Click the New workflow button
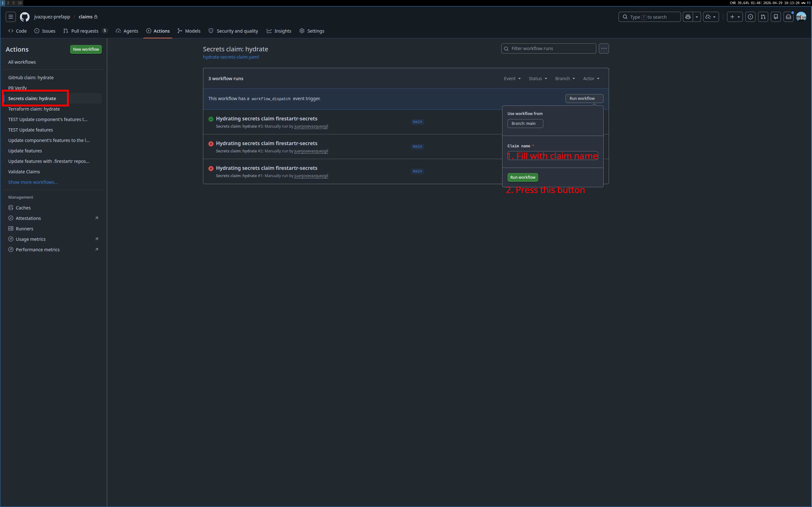Viewport: 812px width, 507px height. pyautogui.click(x=86, y=49)
